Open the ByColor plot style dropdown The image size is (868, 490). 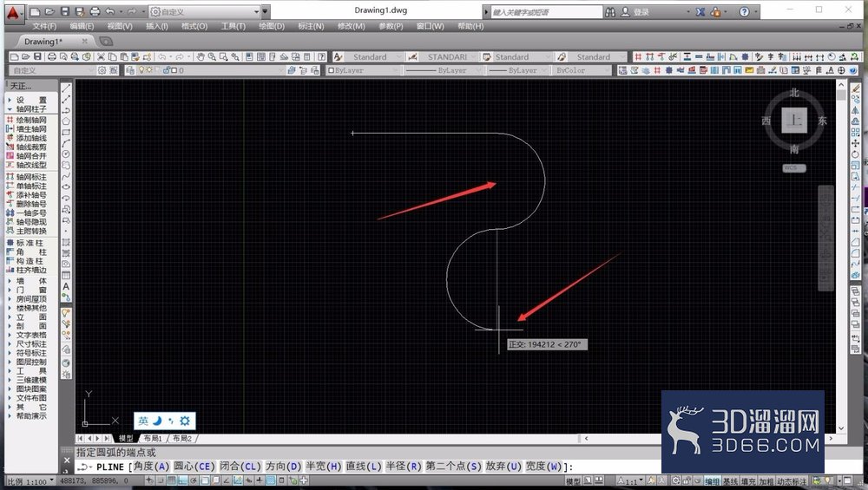point(582,70)
